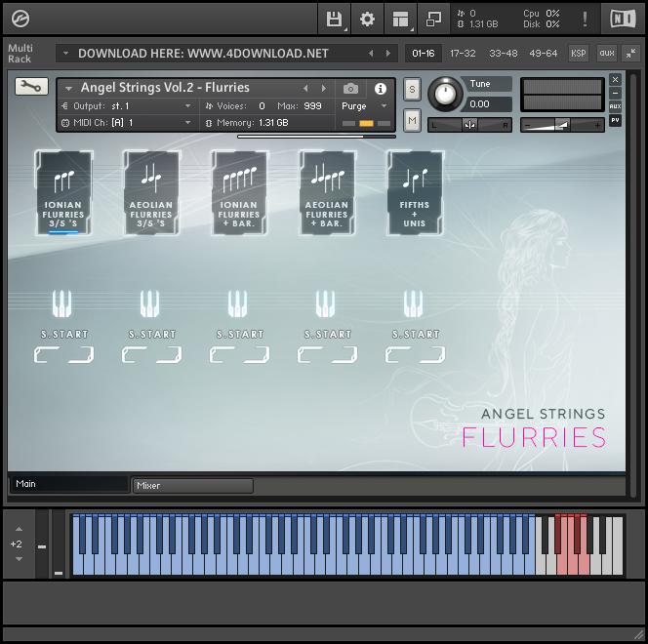
Task: Shift keyboard octave up
Action: click(19, 529)
